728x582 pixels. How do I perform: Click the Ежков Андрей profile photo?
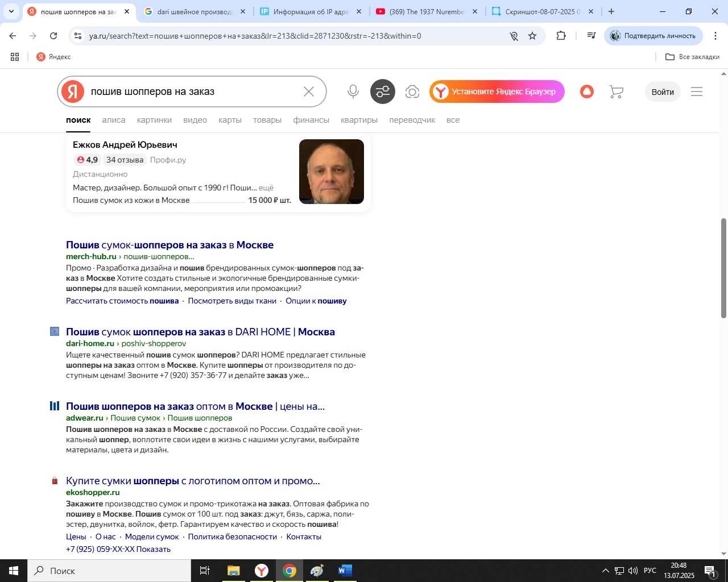tap(332, 172)
